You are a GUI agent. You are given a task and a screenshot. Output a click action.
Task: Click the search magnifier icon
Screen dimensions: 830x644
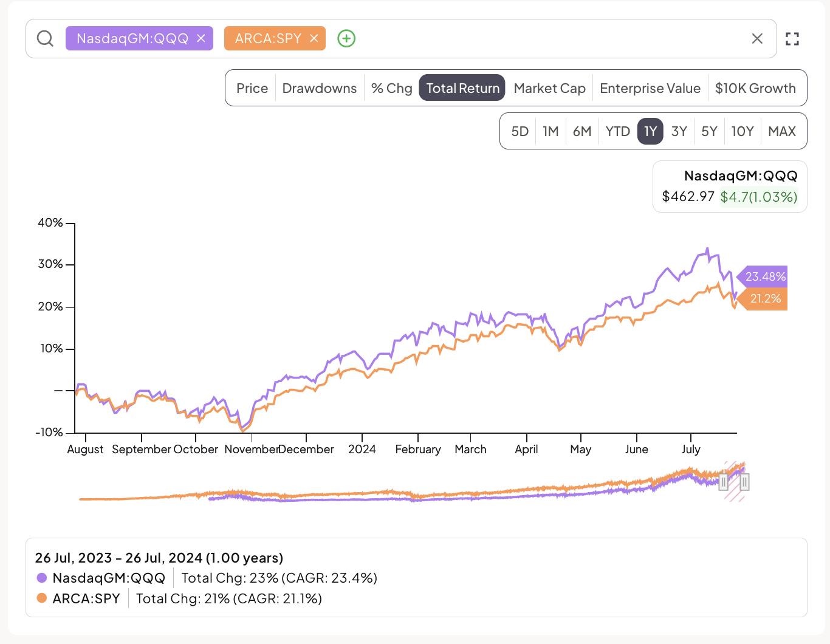tap(45, 38)
